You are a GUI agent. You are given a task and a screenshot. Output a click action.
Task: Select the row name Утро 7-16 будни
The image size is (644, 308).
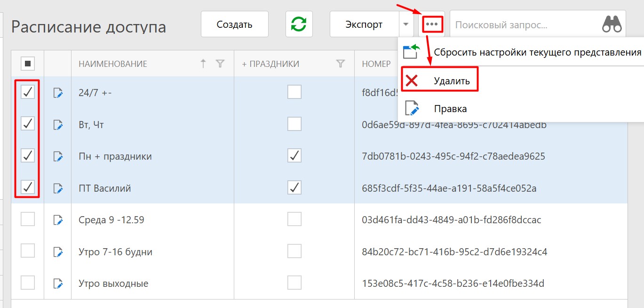click(116, 252)
